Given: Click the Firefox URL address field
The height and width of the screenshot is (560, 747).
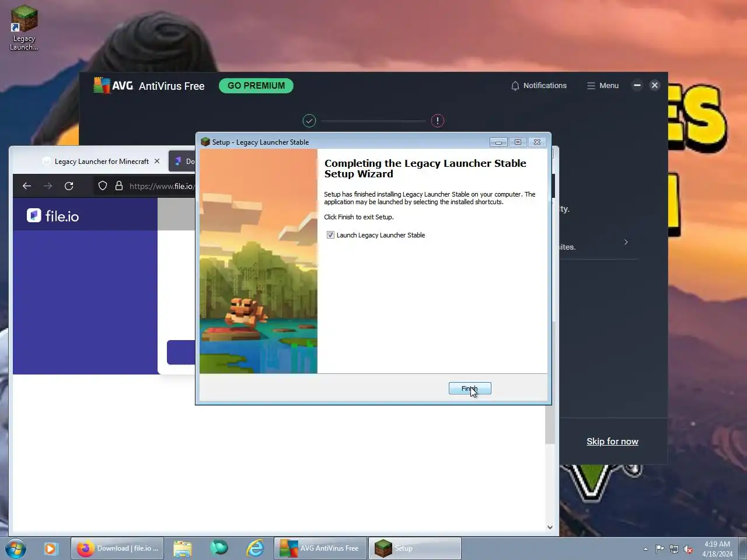Looking at the screenshot, I should pyautogui.click(x=160, y=186).
